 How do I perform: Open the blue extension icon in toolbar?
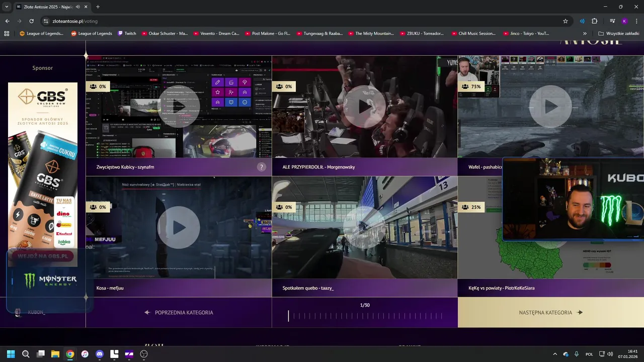pos(582,21)
